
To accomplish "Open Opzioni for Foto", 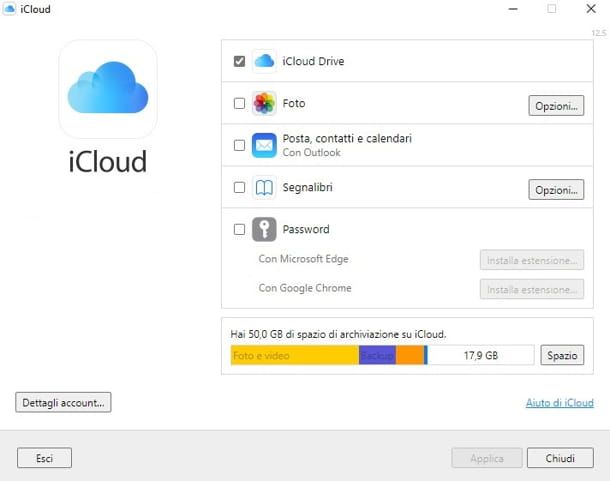I will pyautogui.click(x=556, y=105).
